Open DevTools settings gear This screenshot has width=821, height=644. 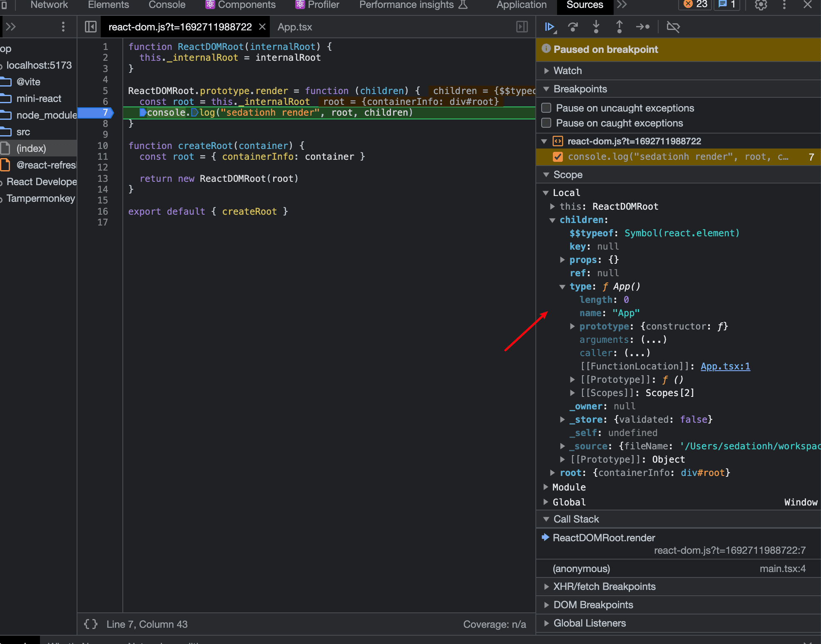pos(761,5)
